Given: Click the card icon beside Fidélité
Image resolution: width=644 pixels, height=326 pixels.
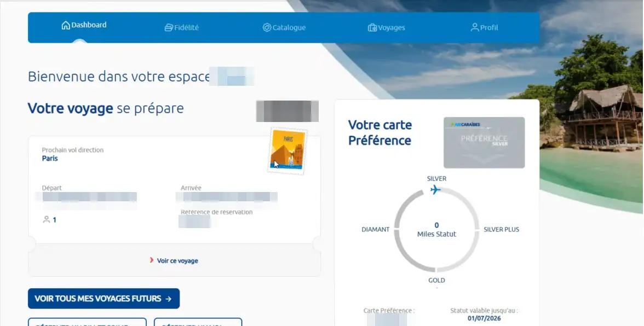Looking at the screenshot, I should [x=169, y=27].
